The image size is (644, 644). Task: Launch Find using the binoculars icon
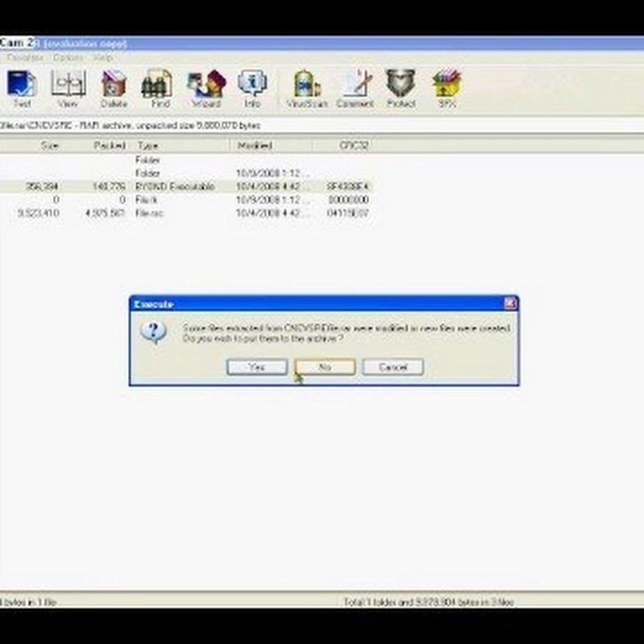coord(160,89)
